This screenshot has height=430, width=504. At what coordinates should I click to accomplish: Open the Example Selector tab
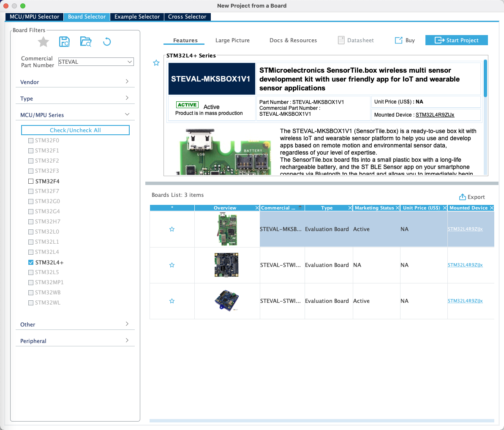click(x=137, y=17)
